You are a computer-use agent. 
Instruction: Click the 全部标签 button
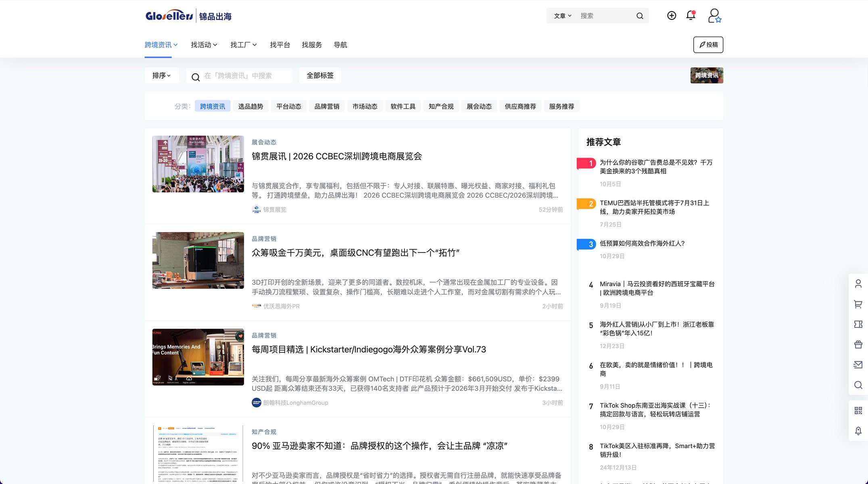(320, 75)
